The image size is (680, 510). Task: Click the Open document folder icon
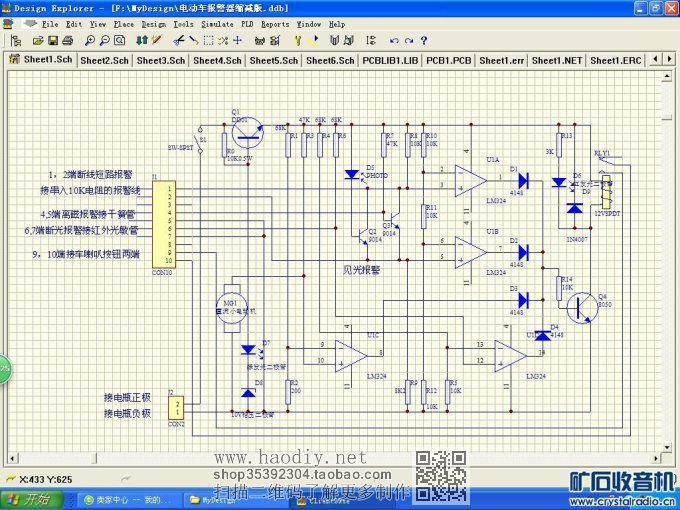[x=38, y=41]
